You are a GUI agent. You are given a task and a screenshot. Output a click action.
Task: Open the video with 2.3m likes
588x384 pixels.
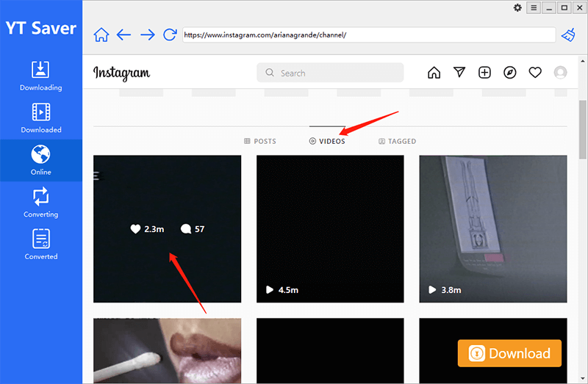[x=168, y=229]
